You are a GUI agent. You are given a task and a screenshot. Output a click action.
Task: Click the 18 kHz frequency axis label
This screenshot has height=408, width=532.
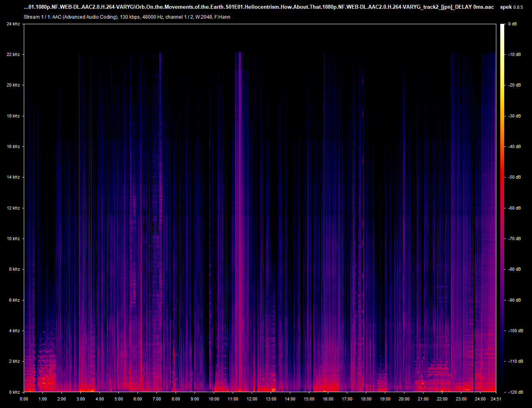coord(13,116)
